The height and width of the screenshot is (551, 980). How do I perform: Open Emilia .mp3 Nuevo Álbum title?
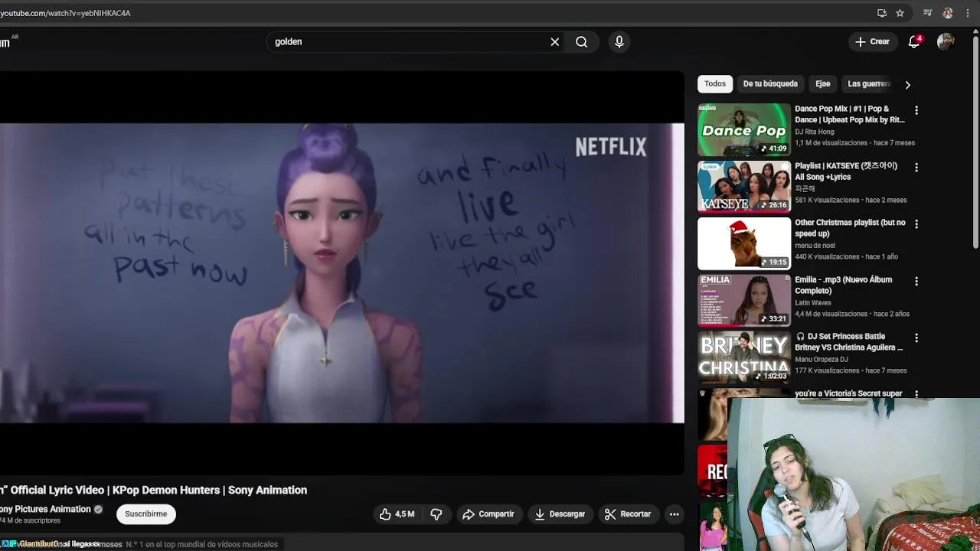843,285
